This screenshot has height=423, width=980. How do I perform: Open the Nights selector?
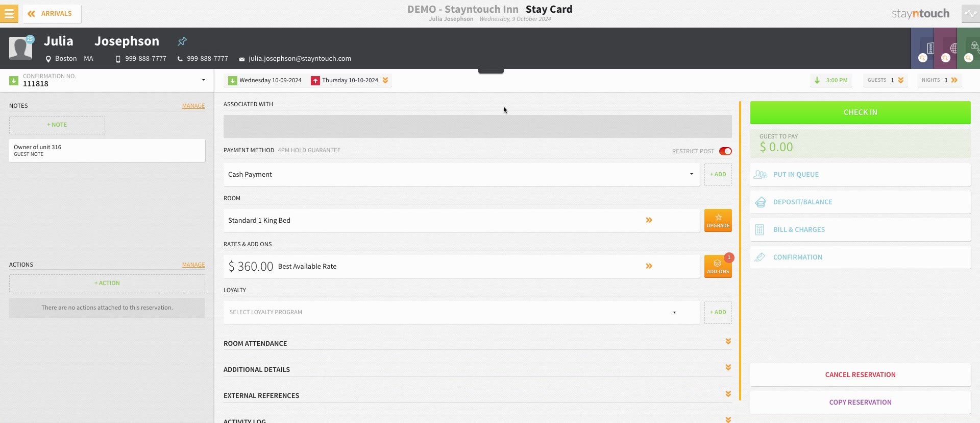pyautogui.click(x=940, y=80)
